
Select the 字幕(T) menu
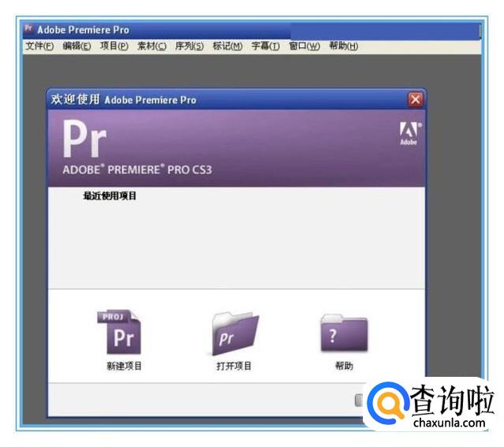click(265, 47)
